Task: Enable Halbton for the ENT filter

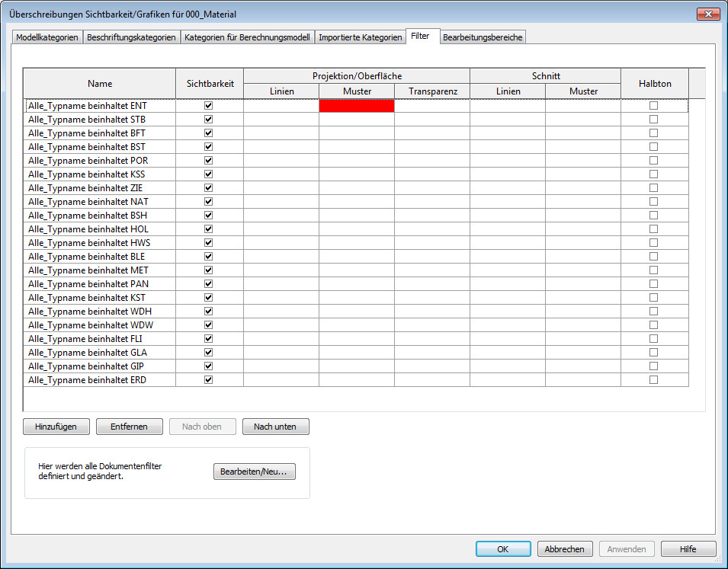Action: tap(653, 106)
